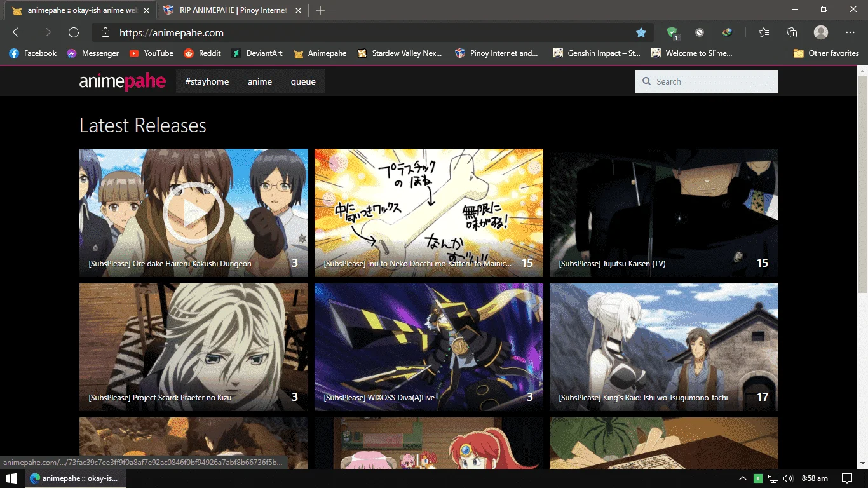Open the Animepahe bookmark

320,53
